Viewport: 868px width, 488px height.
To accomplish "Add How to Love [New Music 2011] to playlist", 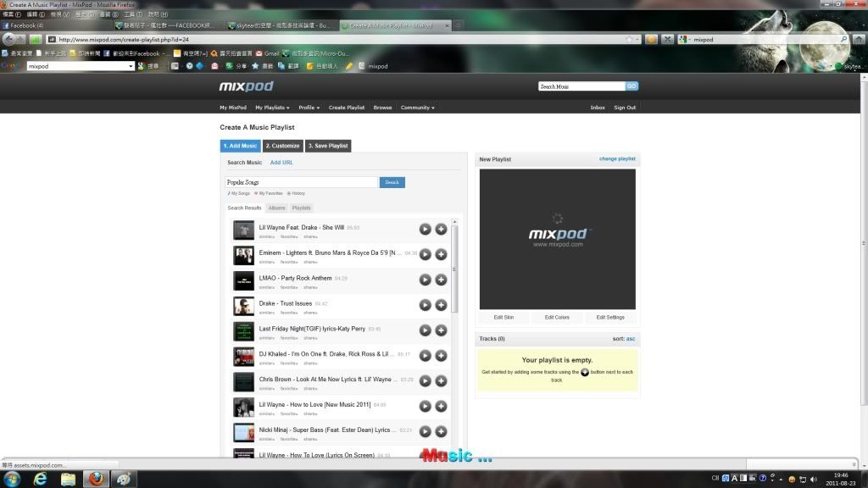I will click(x=441, y=406).
